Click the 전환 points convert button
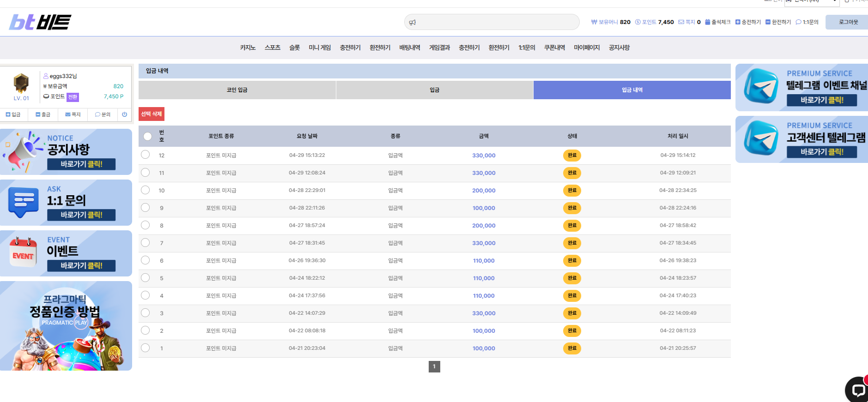The height and width of the screenshot is (402, 868). 73,97
